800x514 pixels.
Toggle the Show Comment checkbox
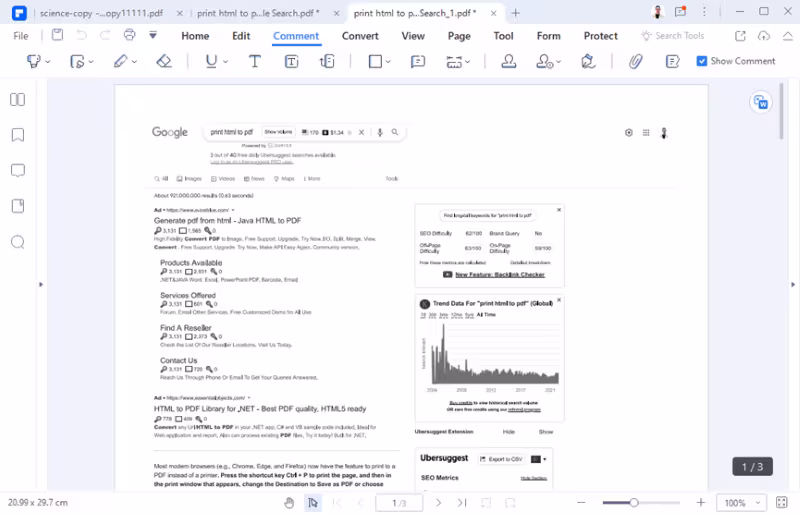(702, 61)
